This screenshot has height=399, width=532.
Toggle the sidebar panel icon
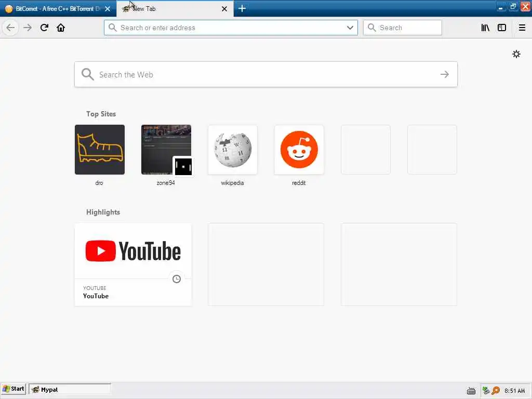pos(502,28)
